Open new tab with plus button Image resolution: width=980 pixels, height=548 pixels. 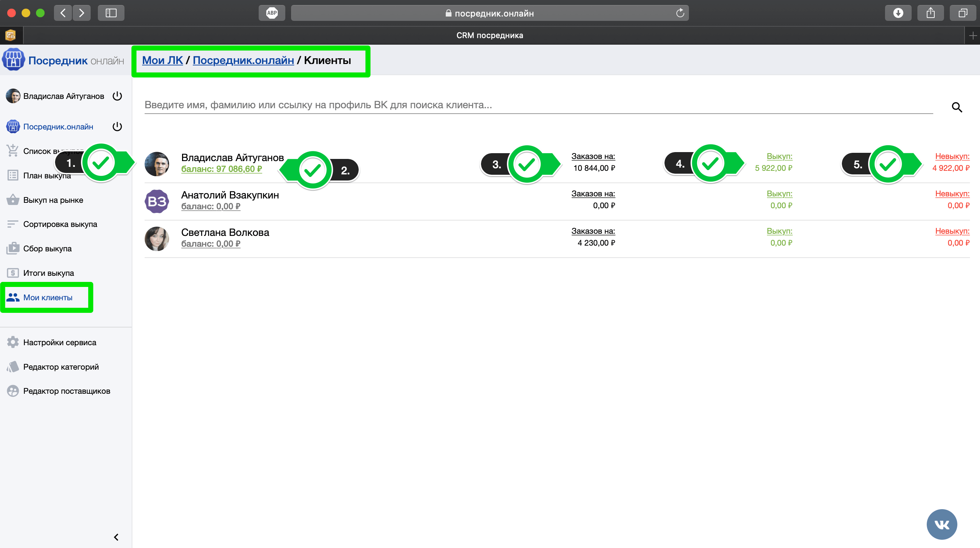click(x=973, y=35)
